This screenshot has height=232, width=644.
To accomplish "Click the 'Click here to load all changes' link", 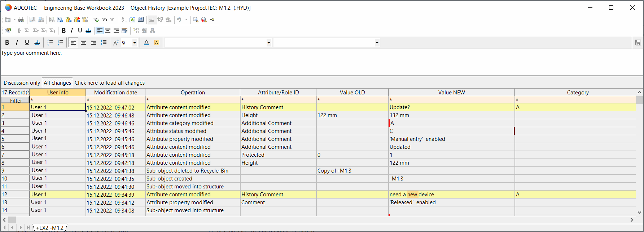I will (x=110, y=83).
